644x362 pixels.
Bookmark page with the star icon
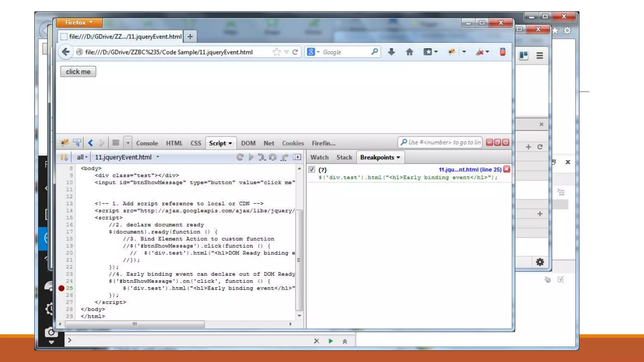pyautogui.click(x=276, y=52)
